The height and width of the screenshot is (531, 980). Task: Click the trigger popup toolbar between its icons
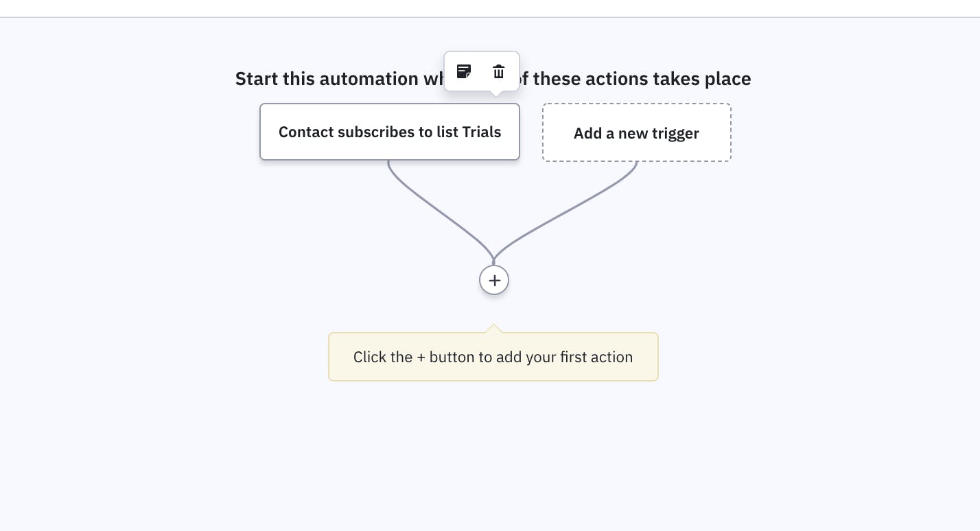pos(482,71)
